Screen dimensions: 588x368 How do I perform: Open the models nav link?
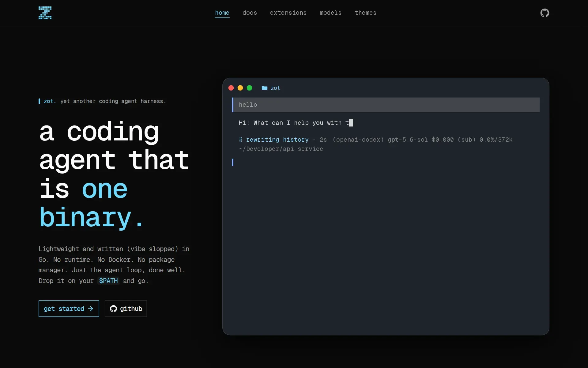pyautogui.click(x=330, y=13)
